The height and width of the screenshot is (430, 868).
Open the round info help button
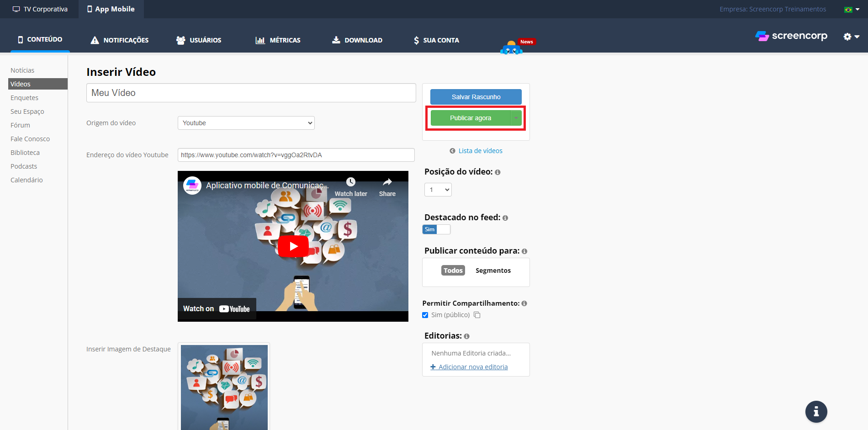coord(816,412)
